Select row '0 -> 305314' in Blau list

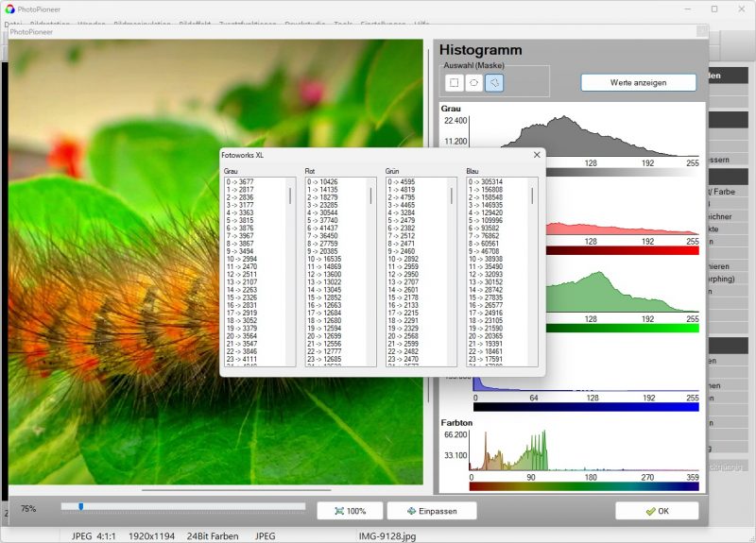tap(485, 181)
